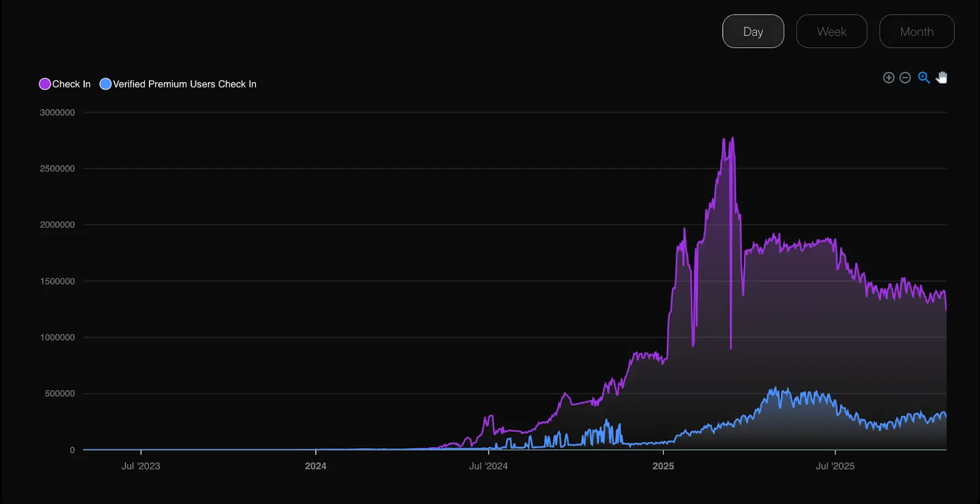Click the blue Verified Premium legend marker
980x504 pixels.
(105, 84)
